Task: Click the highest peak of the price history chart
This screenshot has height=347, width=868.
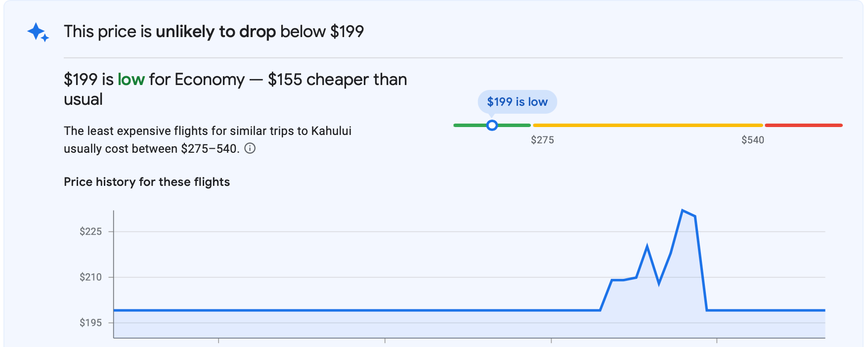Action: click(x=683, y=211)
